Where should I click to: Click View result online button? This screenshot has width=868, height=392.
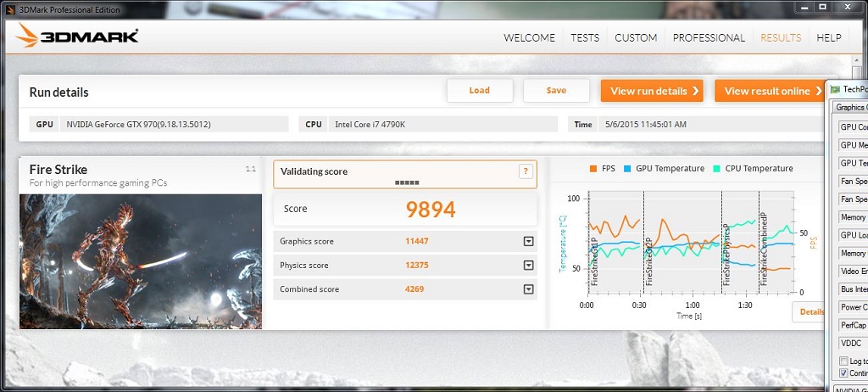point(771,91)
